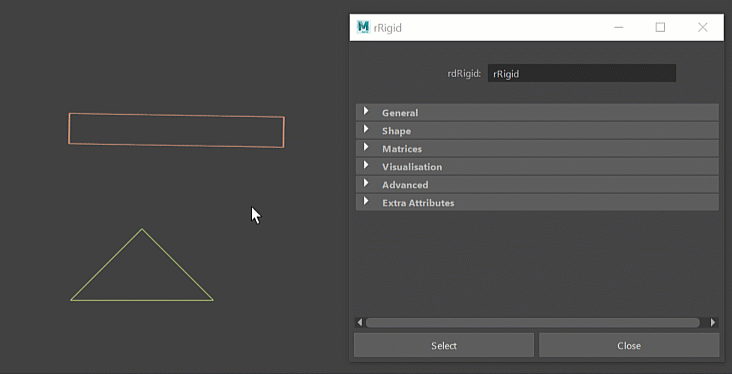This screenshot has width=732, height=374.
Task: Click the Select button
Action: [443, 346]
